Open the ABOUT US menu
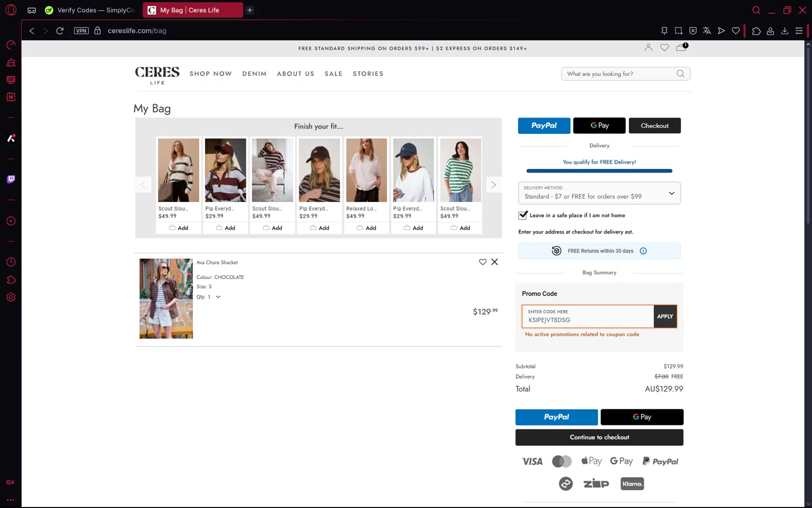This screenshot has width=812, height=508. click(x=296, y=74)
